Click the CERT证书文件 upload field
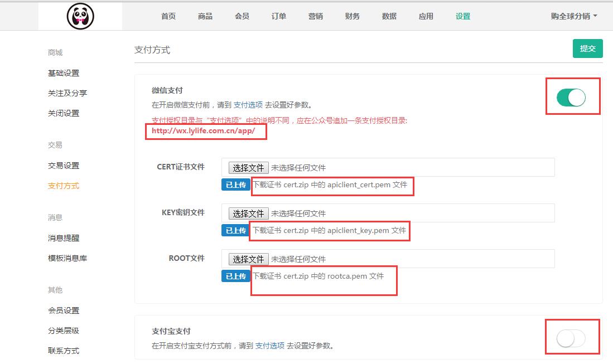This screenshot has width=613, height=364. (x=388, y=168)
